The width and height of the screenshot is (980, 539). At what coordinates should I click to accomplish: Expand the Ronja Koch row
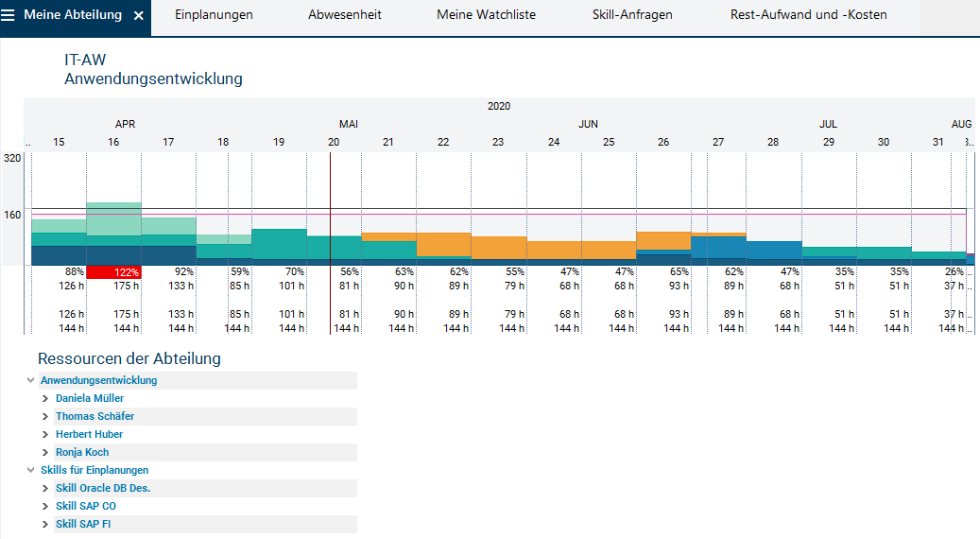coord(45,452)
